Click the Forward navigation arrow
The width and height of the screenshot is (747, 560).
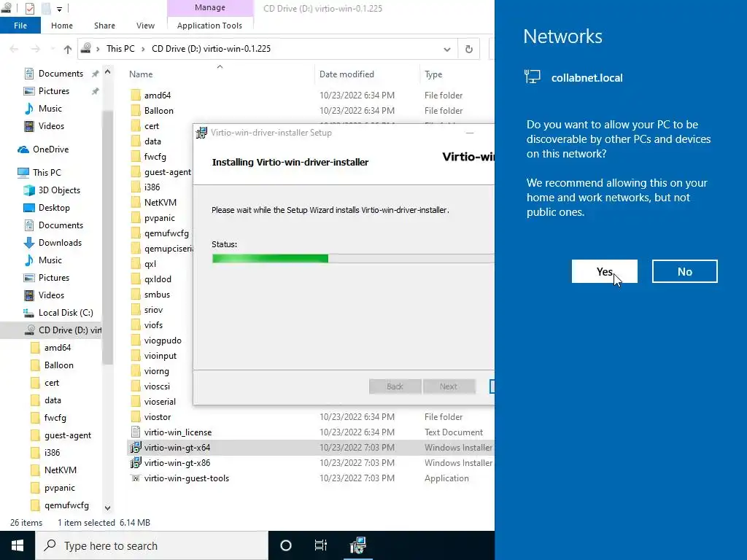tap(36, 49)
